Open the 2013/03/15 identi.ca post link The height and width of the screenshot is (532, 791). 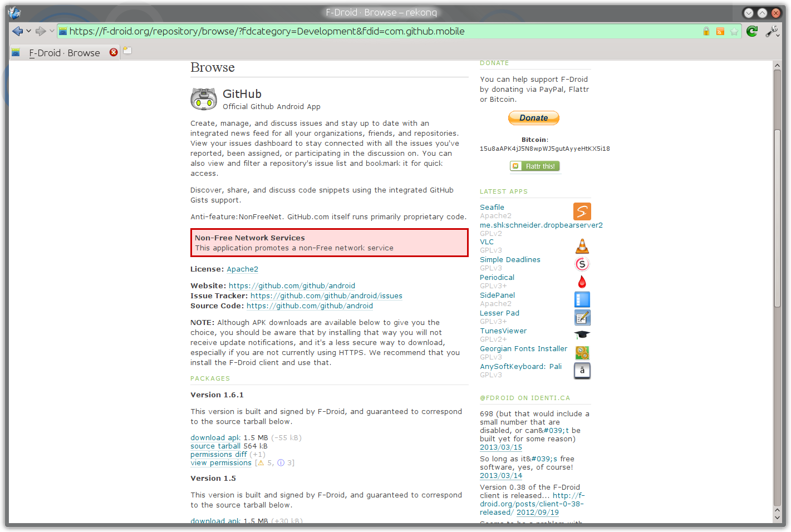(x=501, y=447)
